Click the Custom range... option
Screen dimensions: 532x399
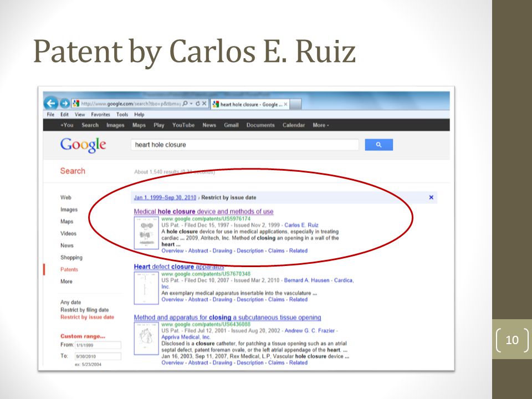tap(83, 336)
